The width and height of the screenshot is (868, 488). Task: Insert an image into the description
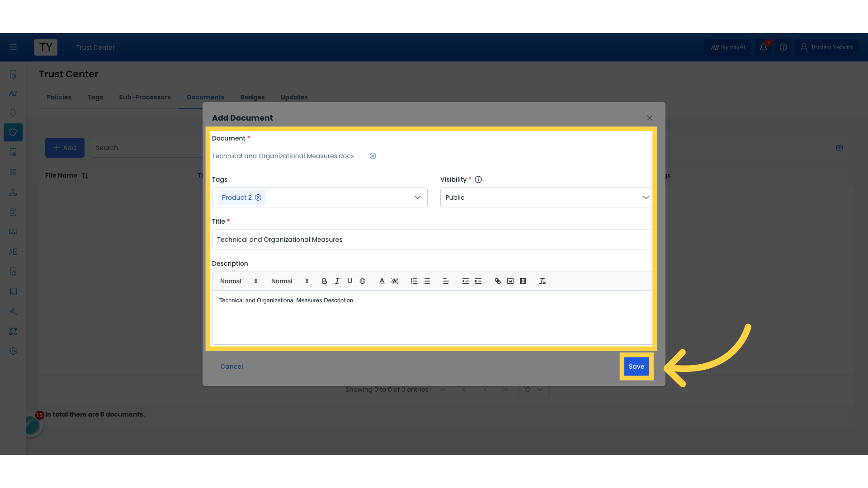point(510,281)
